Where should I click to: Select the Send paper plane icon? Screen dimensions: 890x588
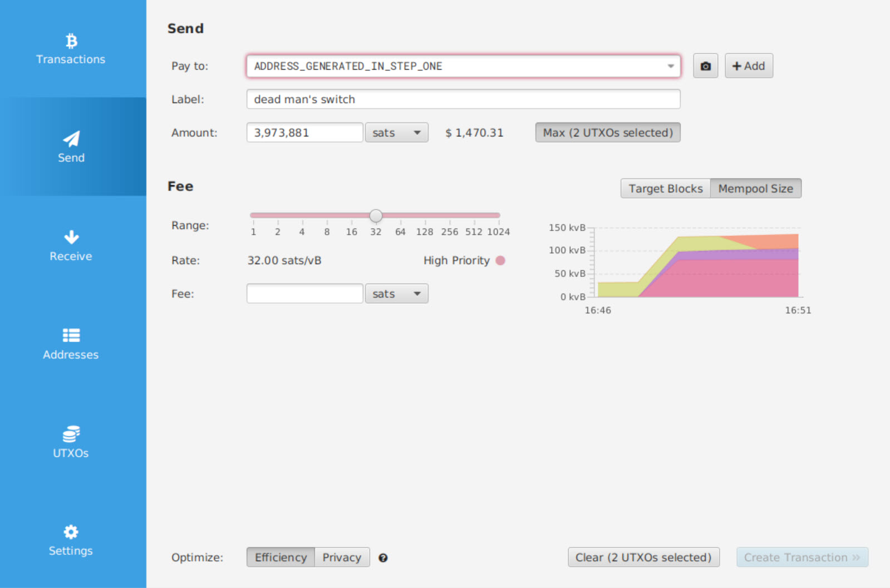71,139
